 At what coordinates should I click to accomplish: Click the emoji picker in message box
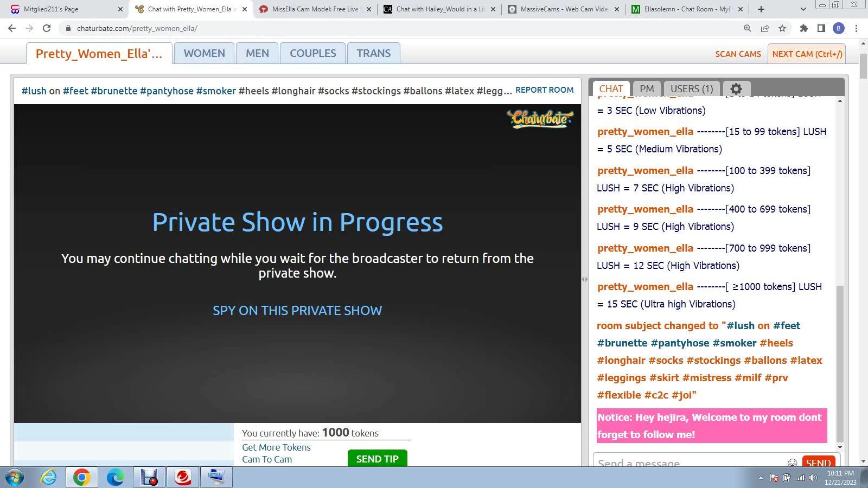point(792,463)
